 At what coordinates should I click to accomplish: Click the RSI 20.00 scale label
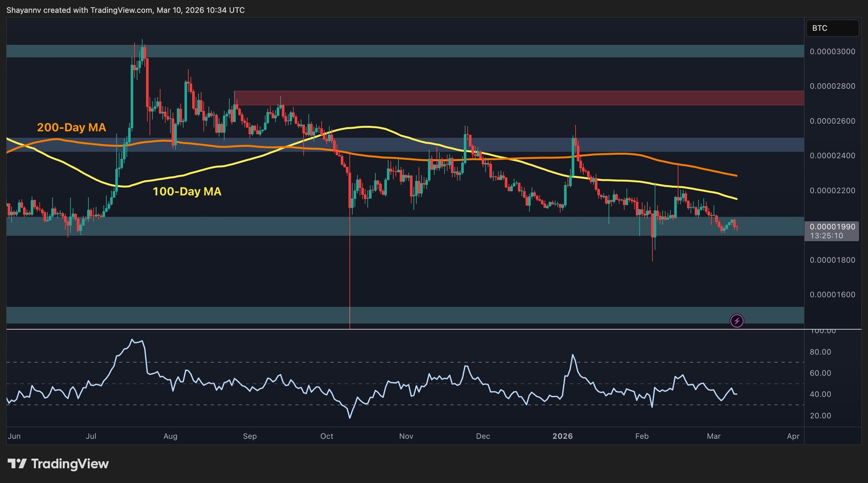(820, 416)
